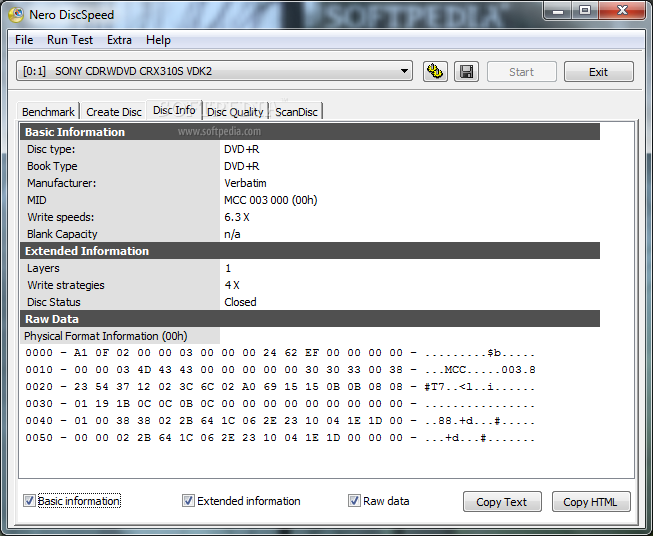Click the Layers row label
This screenshot has height=536, width=653.
(x=43, y=268)
